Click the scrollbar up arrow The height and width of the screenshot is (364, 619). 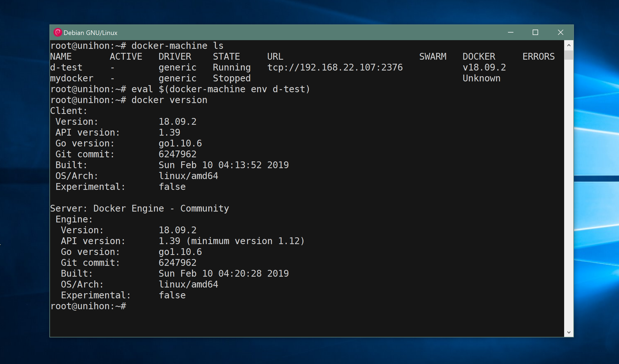(569, 45)
